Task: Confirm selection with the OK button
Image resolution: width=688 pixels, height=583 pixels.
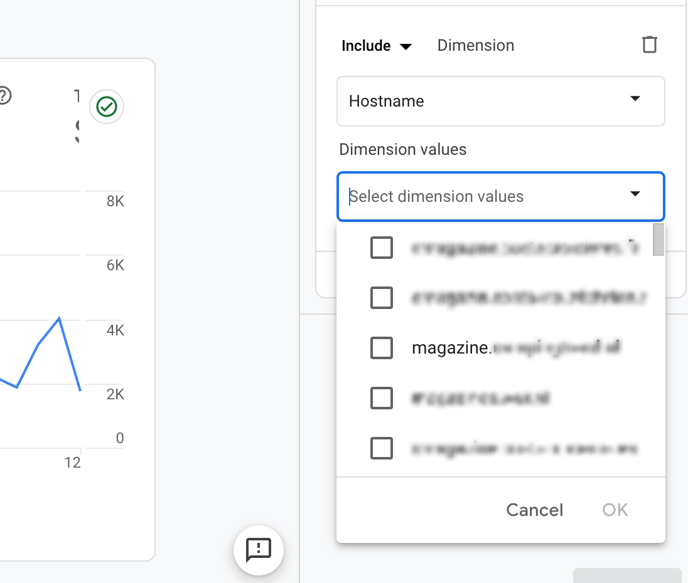Action: point(614,510)
